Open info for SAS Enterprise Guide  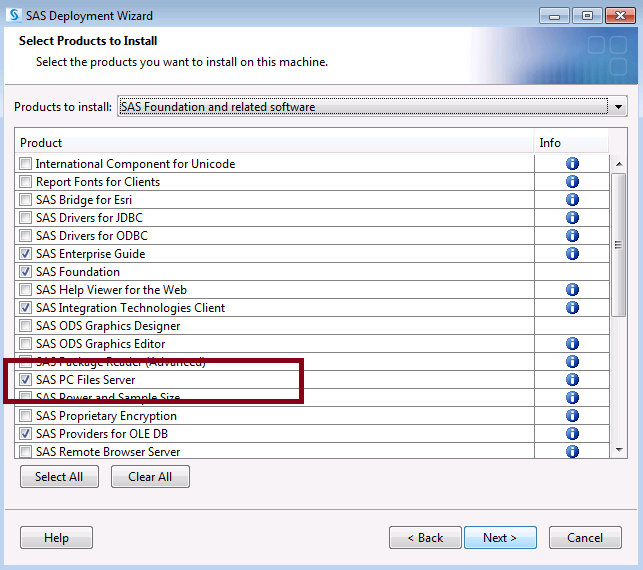point(572,253)
